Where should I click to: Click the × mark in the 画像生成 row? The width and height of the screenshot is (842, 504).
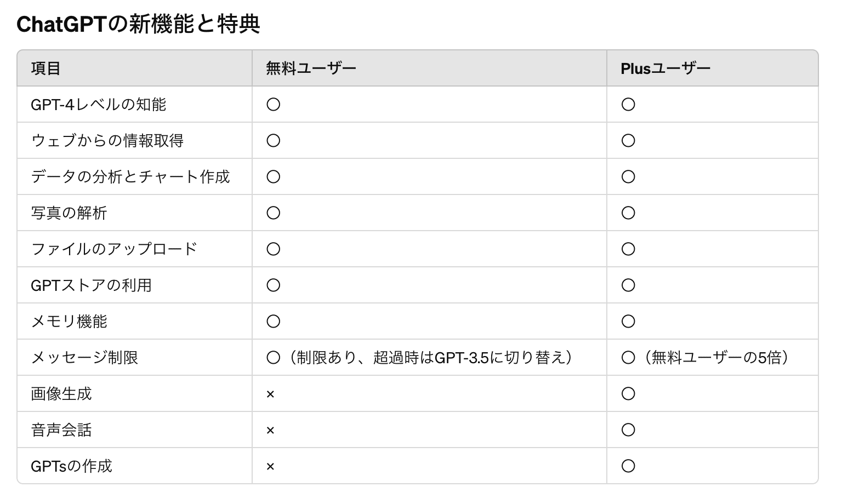(x=270, y=394)
